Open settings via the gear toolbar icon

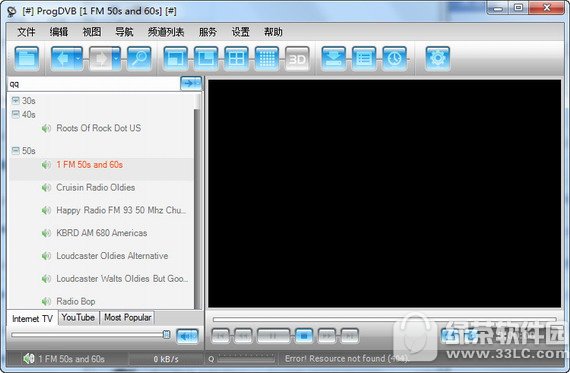tap(438, 59)
